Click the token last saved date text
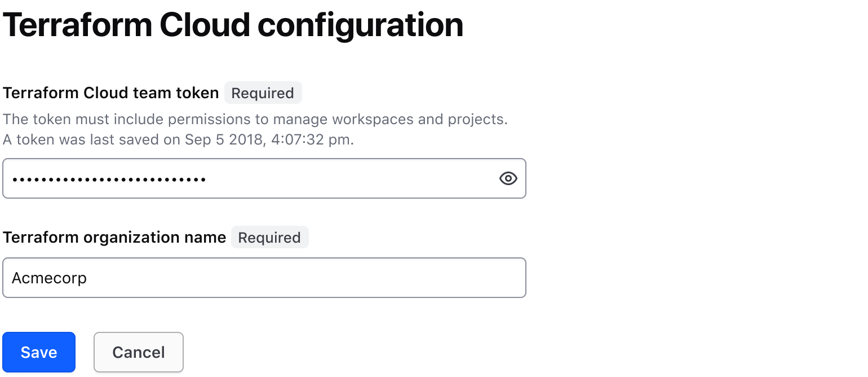Screen dimensions: 868x377 178,139
